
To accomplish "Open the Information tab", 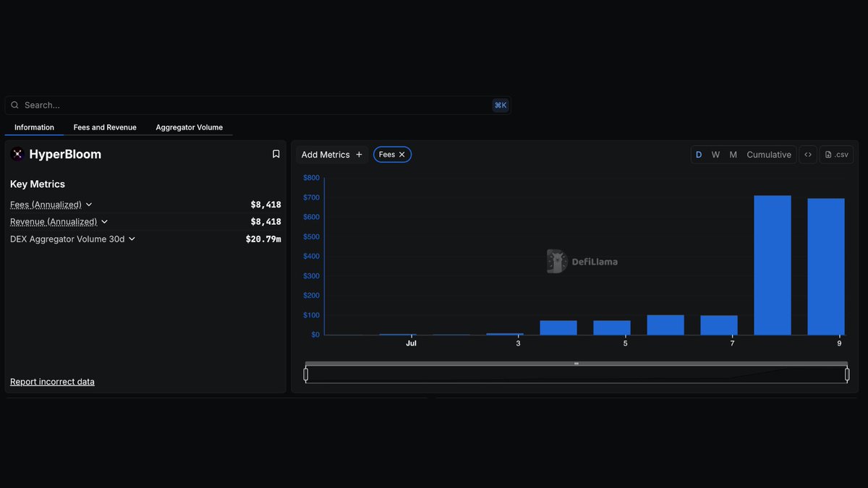I will [34, 127].
